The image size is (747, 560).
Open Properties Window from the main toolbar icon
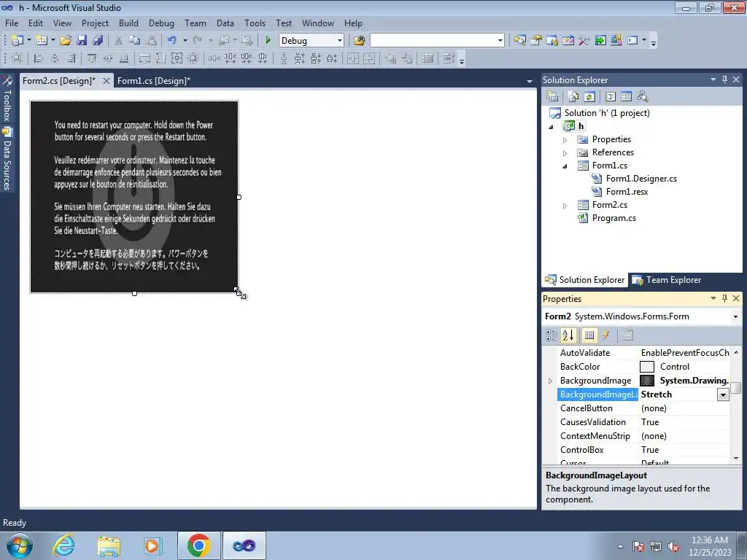click(x=536, y=41)
